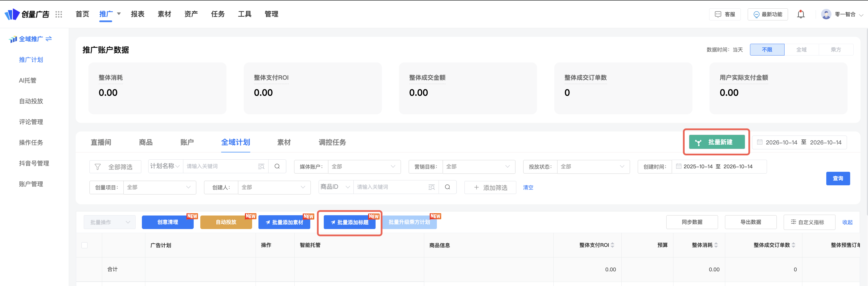Expand the 推广 menu dropdown arrow

[119, 14]
